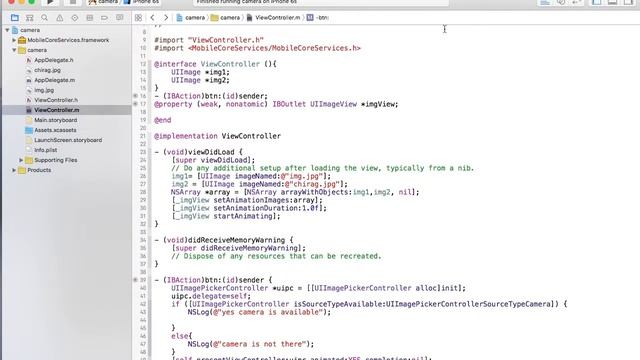This screenshot has width=640, height=360.
Task: Click line number 26 in gutter
Action: (143, 176)
